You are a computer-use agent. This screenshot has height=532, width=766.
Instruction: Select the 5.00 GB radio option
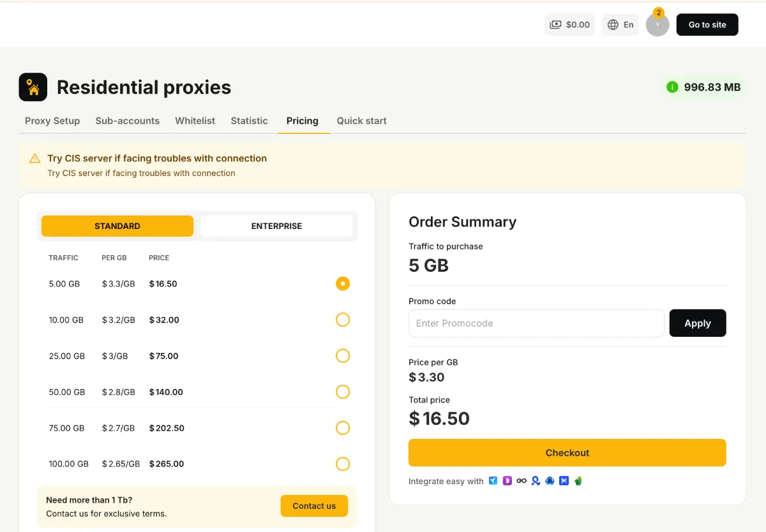coord(343,283)
